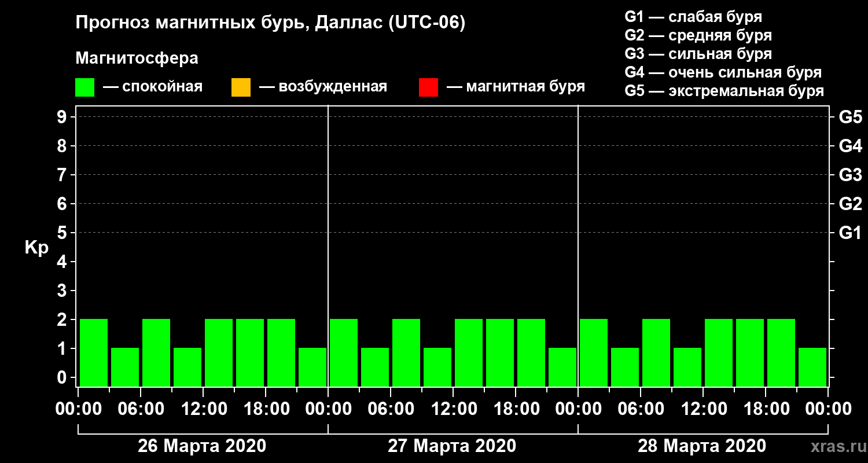
Task: Click the 18:00 tick label under 28 March
Action: point(766,409)
